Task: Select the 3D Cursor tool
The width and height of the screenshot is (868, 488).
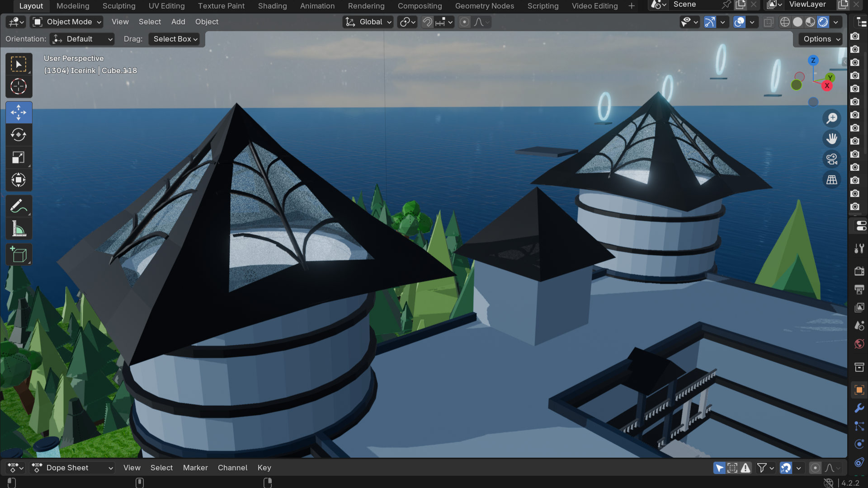Action: coord(19,86)
